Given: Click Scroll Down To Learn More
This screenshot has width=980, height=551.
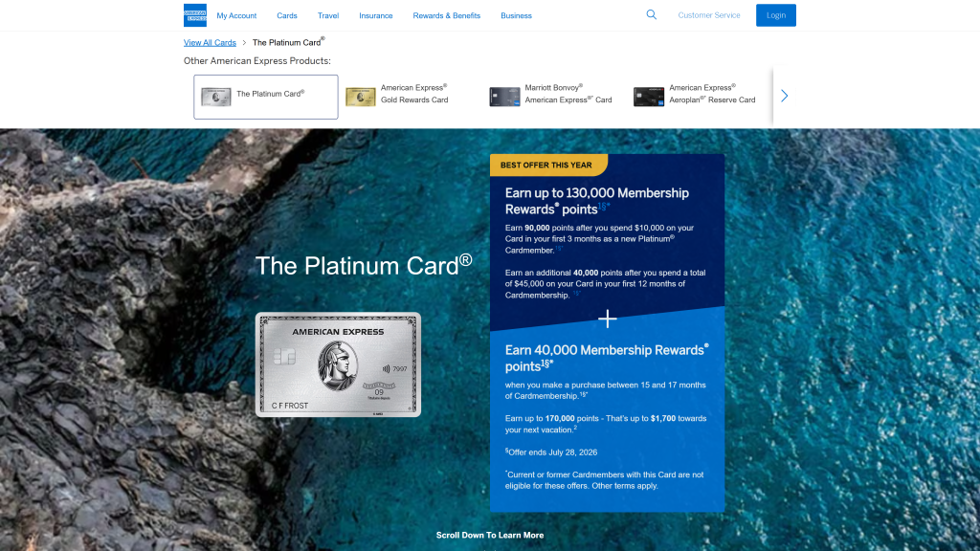Looking at the screenshot, I should [x=490, y=535].
